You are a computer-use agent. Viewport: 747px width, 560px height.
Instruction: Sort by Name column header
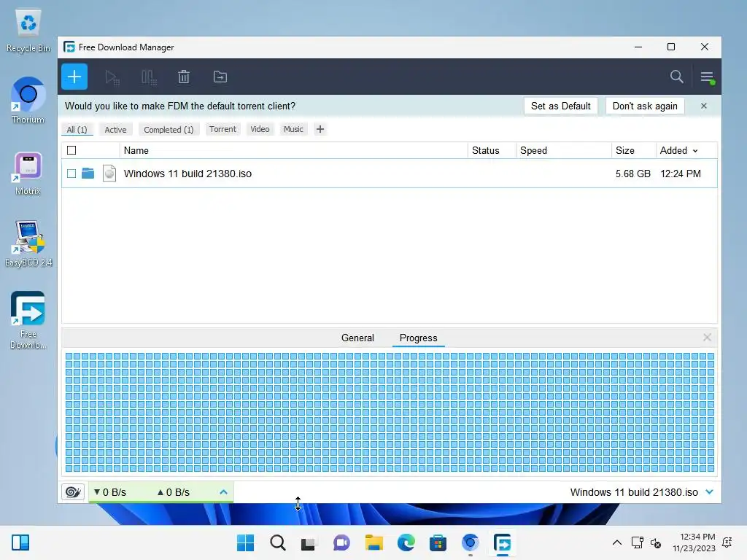[x=136, y=150]
